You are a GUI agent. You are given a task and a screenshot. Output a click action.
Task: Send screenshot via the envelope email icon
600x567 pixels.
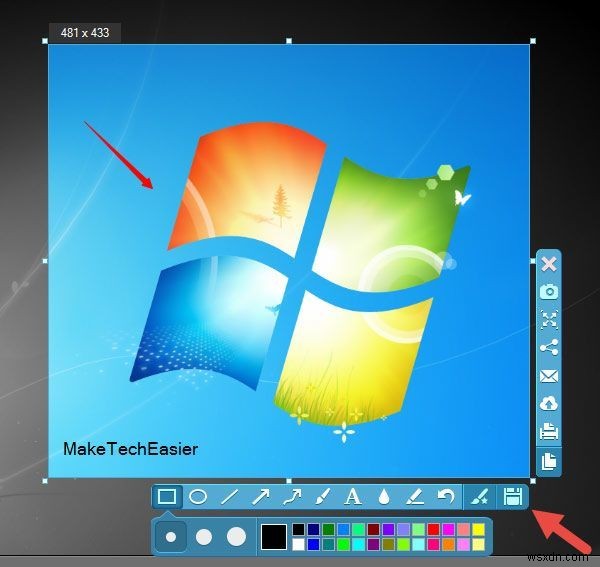pyautogui.click(x=549, y=376)
